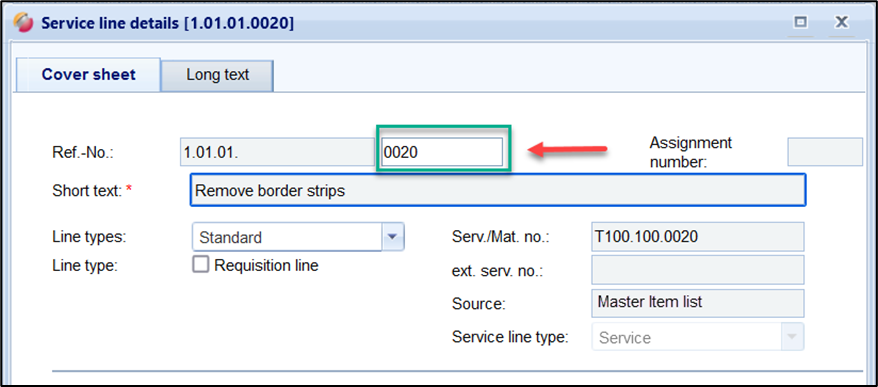Click the empty ext. serv. no. field
The image size is (878, 387).
point(698,270)
